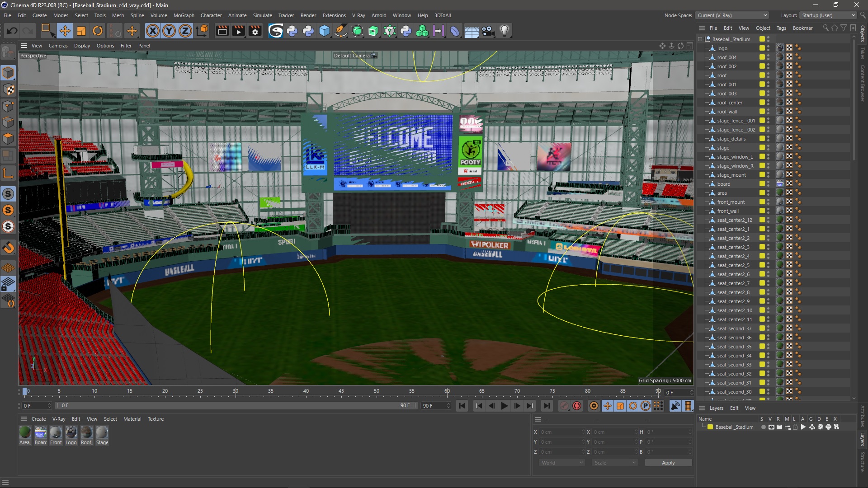Viewport: 868px width, 488px height.
Task: Open the Spline menu
Action: (137, 15)
